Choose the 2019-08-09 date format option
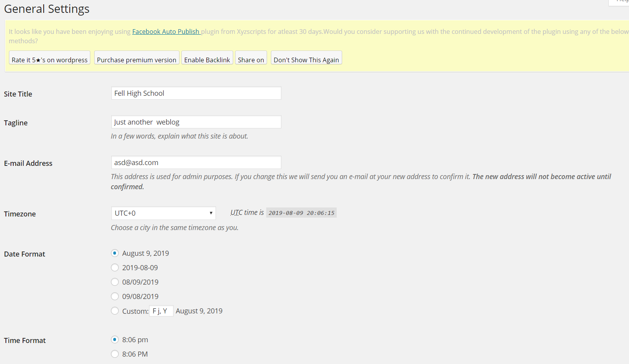Image resolution: width=629 pixels, height=364 pixels. coord(115,268)
